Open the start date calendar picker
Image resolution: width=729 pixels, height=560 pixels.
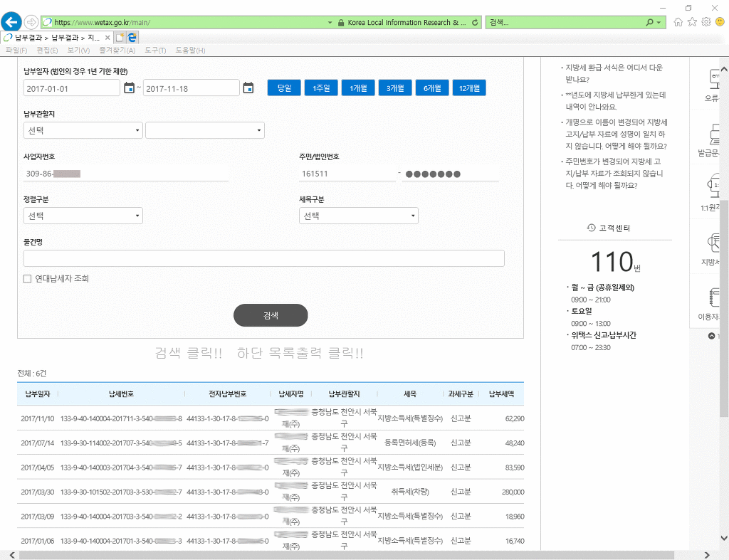point(129,88)
